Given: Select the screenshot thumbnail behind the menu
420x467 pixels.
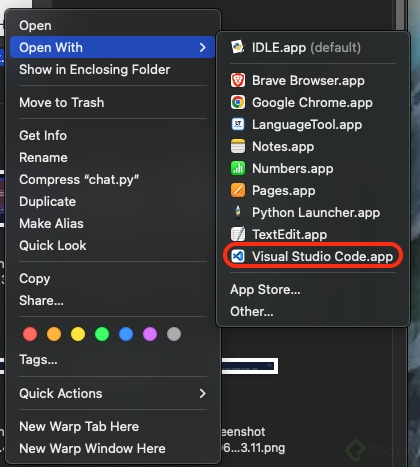Looking at the screenshot, I should point(250,366).
